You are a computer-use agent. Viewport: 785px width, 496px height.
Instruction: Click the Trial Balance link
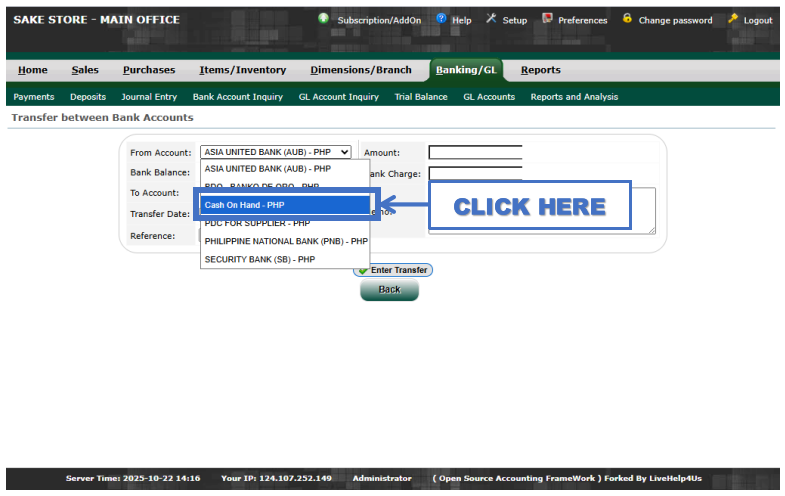(420, 97)
